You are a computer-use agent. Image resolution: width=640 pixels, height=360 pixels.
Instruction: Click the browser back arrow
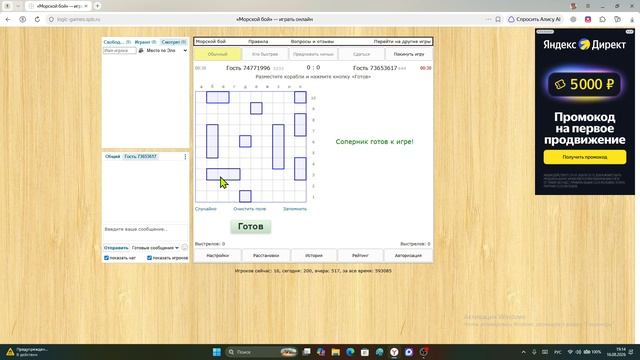[x=8, y=19]
